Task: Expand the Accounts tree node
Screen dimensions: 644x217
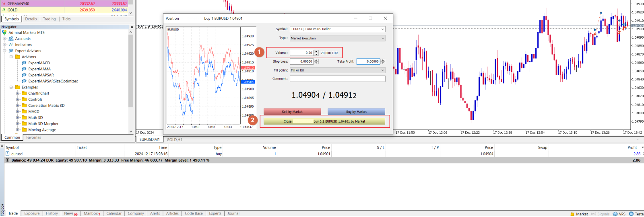Action: click(4, 39)
